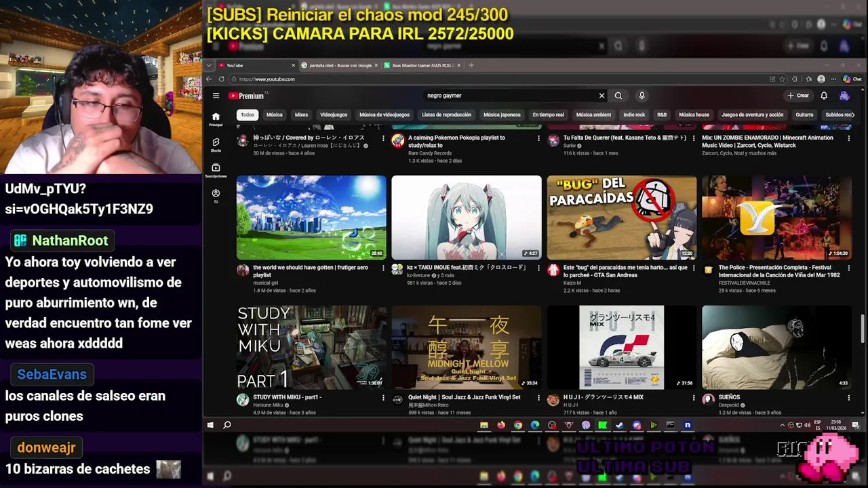Click the Rare Candy Records channel name

pos(430,153)
